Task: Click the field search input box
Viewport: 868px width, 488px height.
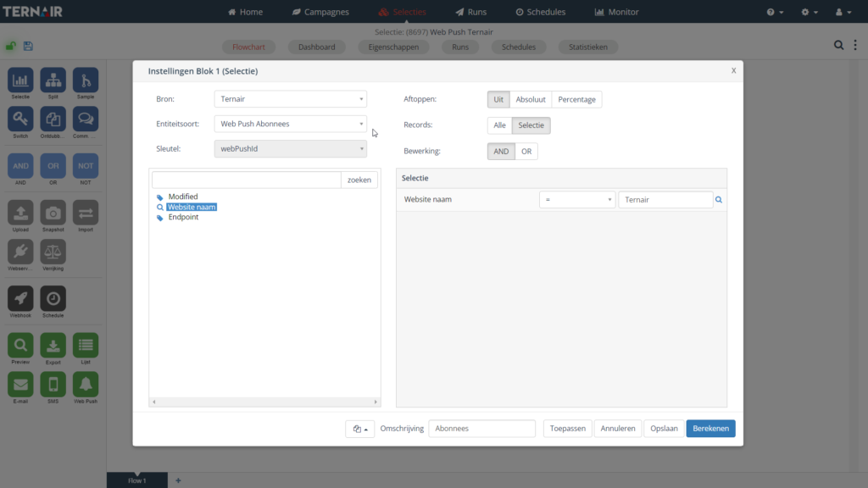Action: pos(247,180)
